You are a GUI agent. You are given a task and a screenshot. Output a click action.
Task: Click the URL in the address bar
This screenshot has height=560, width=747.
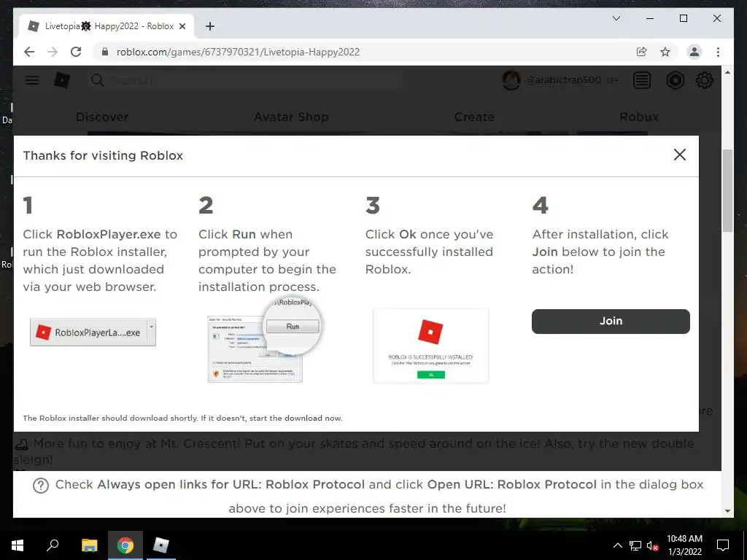point(238,52)
